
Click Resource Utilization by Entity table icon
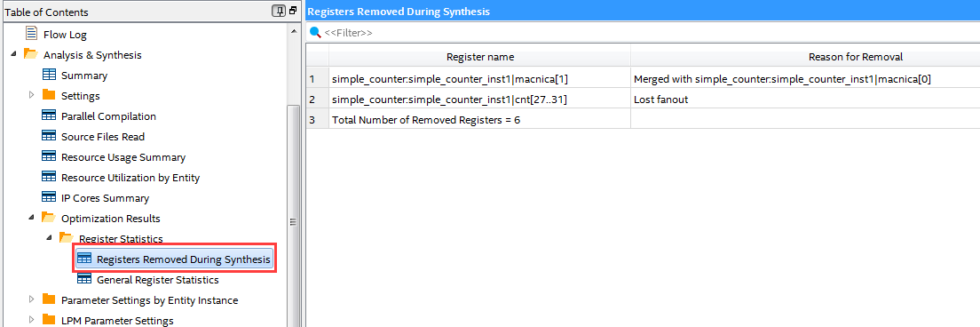tap(49, 177)
